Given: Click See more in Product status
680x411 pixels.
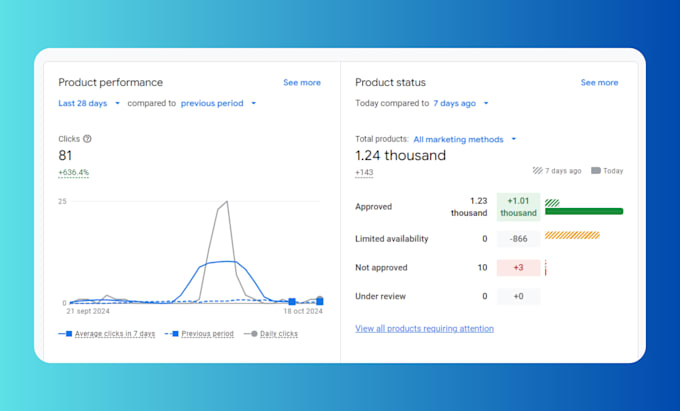Looking at the screenshot, I should pyautogui.click(x=599, y=82).
